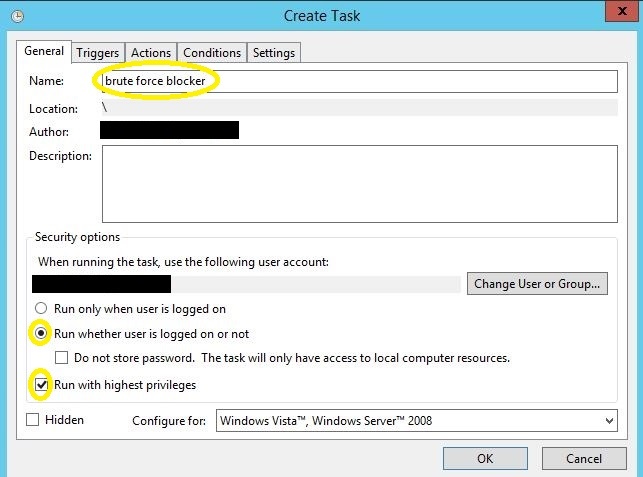The image size is (643, 477).
Task: Expand the Configure for dropdown list
Action: coord(608,421)
